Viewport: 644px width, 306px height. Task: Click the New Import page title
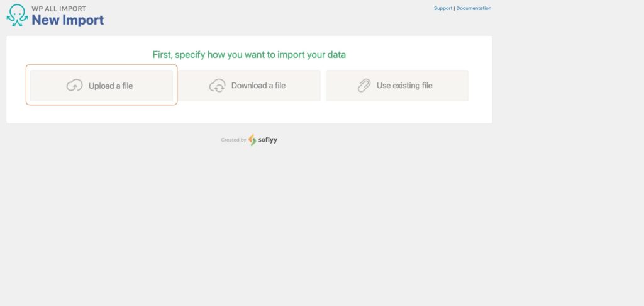click(x=68, y=20)
